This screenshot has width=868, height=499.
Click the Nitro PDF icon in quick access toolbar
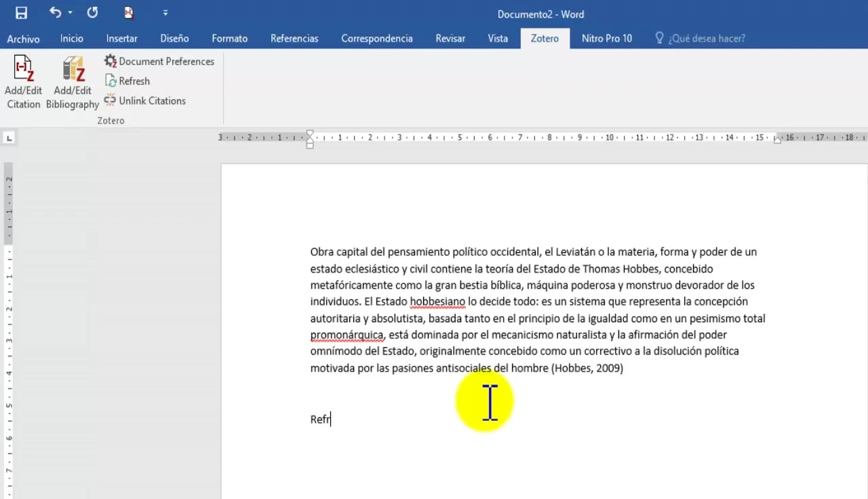tap(129, 12)
